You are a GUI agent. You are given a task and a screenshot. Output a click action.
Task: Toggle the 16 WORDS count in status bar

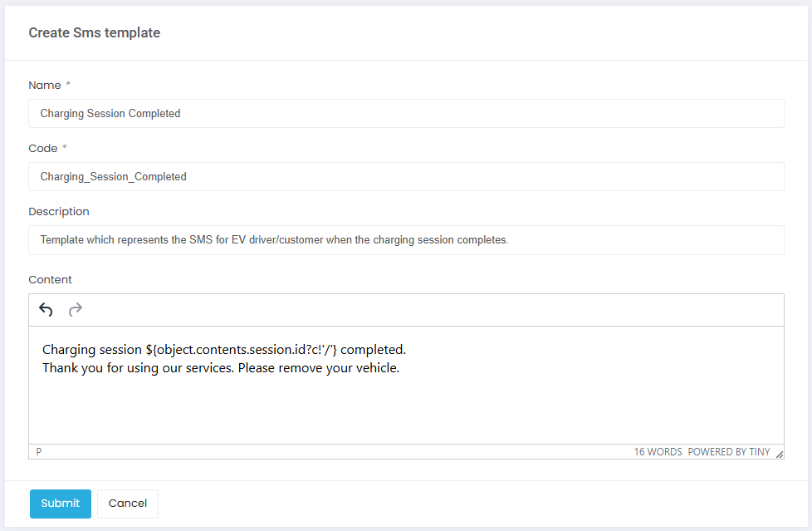pyautogui.click(x=658, y=453)
